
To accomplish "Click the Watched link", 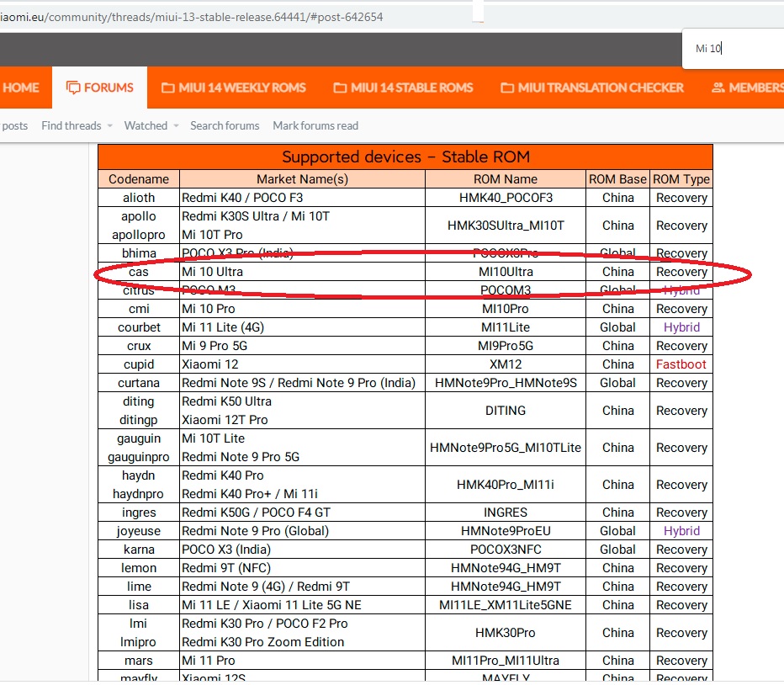I will coord(146,125).
